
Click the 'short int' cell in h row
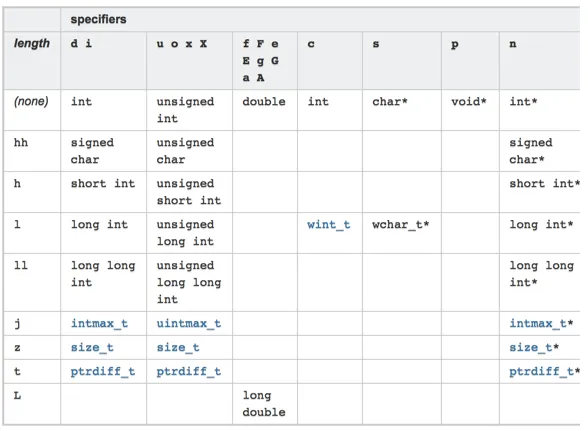click(x=103, y=184)
